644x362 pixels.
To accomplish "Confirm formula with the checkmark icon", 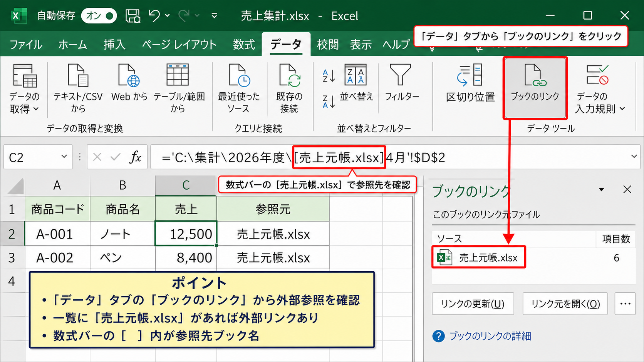I will [115, 157].
